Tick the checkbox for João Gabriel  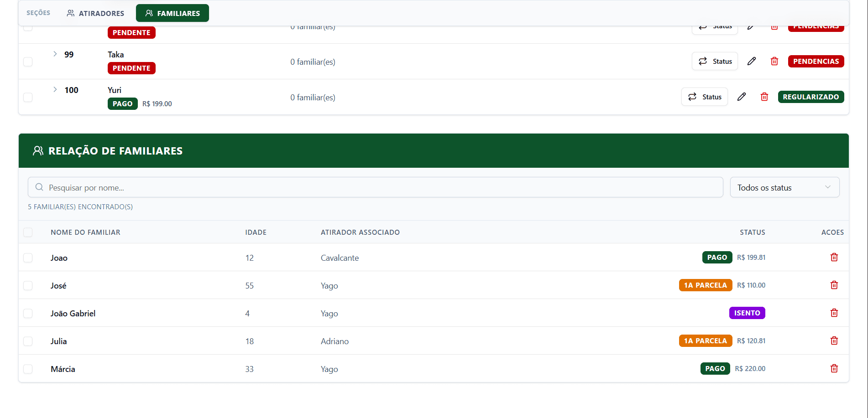[x=28, y=313]
